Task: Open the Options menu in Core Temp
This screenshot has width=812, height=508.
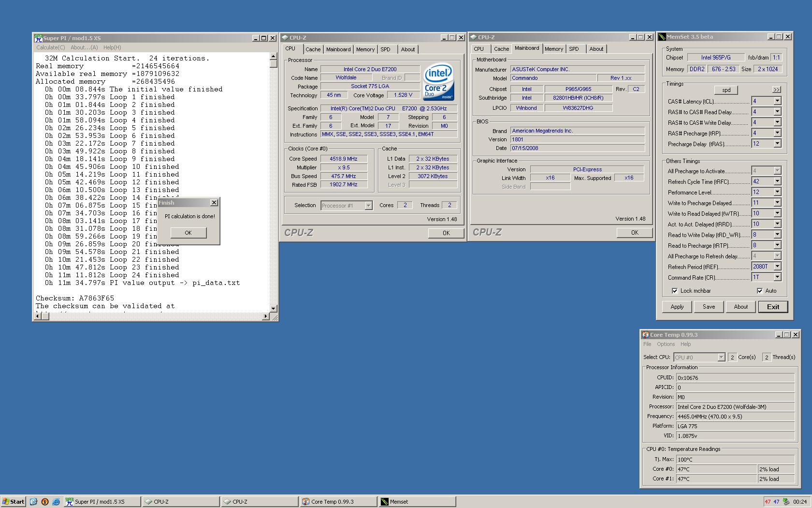Action: point(666,344)
